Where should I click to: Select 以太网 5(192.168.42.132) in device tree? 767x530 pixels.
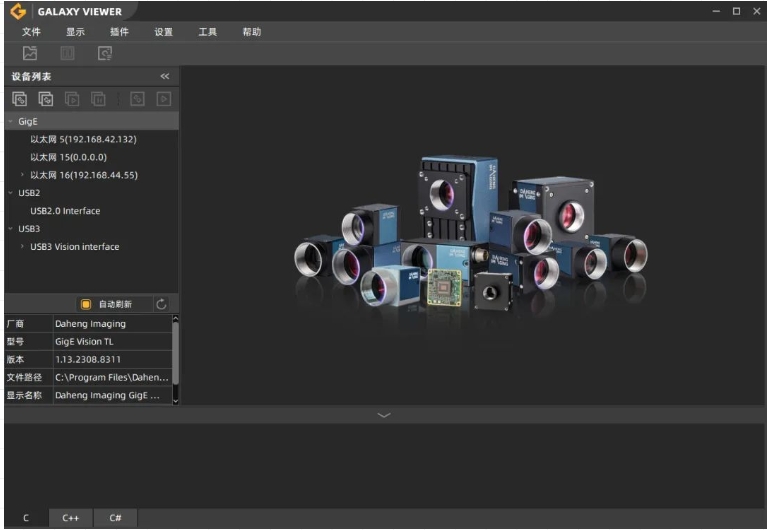[84, 139]
